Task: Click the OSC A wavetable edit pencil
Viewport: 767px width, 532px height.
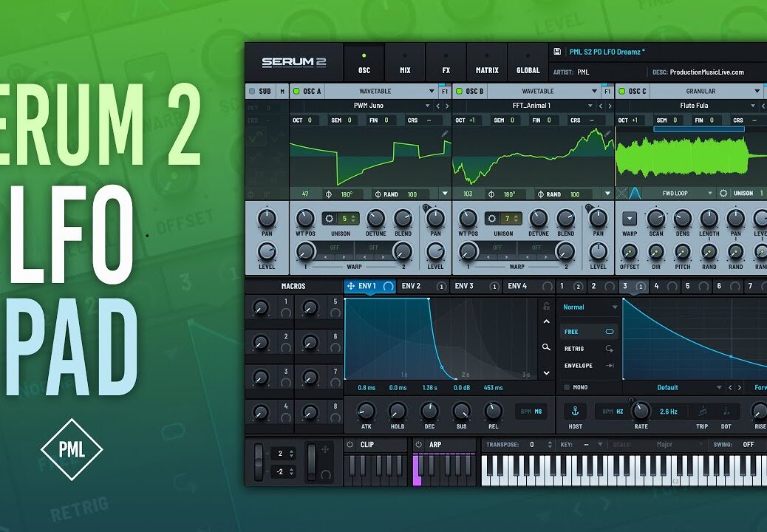Action: (x=445, y=134)
